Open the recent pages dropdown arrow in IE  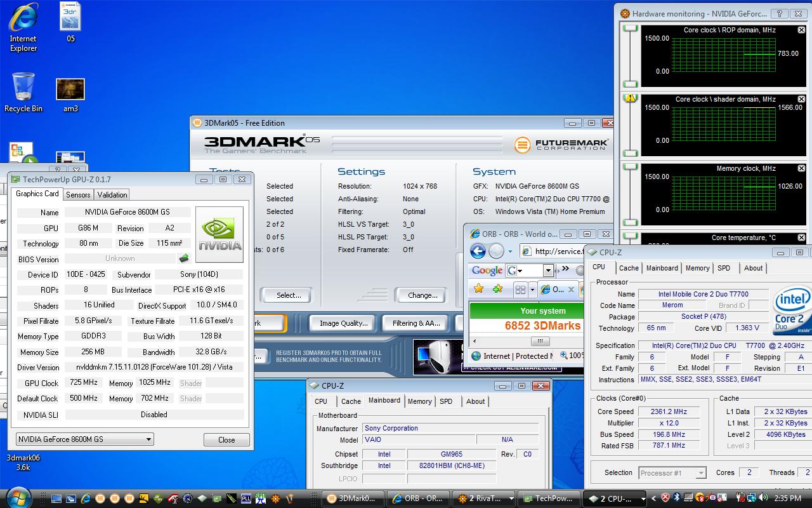click(510, 251)
